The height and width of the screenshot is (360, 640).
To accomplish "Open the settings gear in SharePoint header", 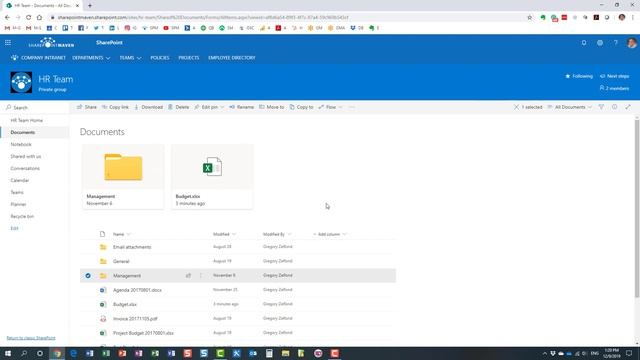I will pyautogui.click(x=600, y=42).
